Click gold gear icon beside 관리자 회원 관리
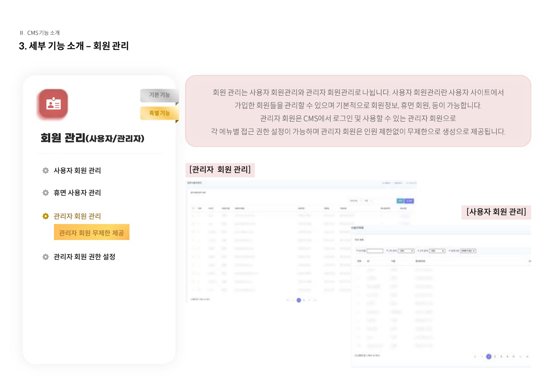This screenshot has width=554, height=392. [46, 216]
